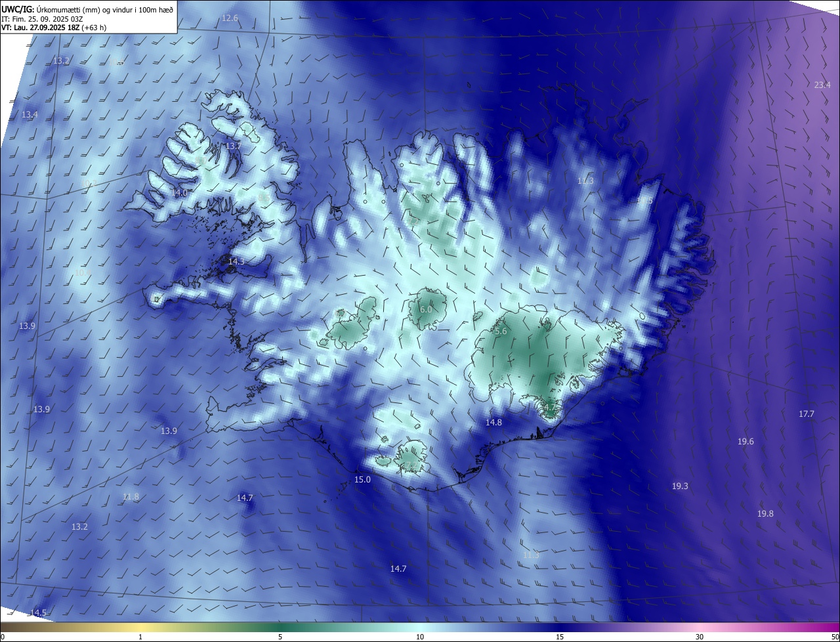The width and height of the screenshot is (840, 642).
Task: Click the 5.6 value label
Action: pos(501,332)
